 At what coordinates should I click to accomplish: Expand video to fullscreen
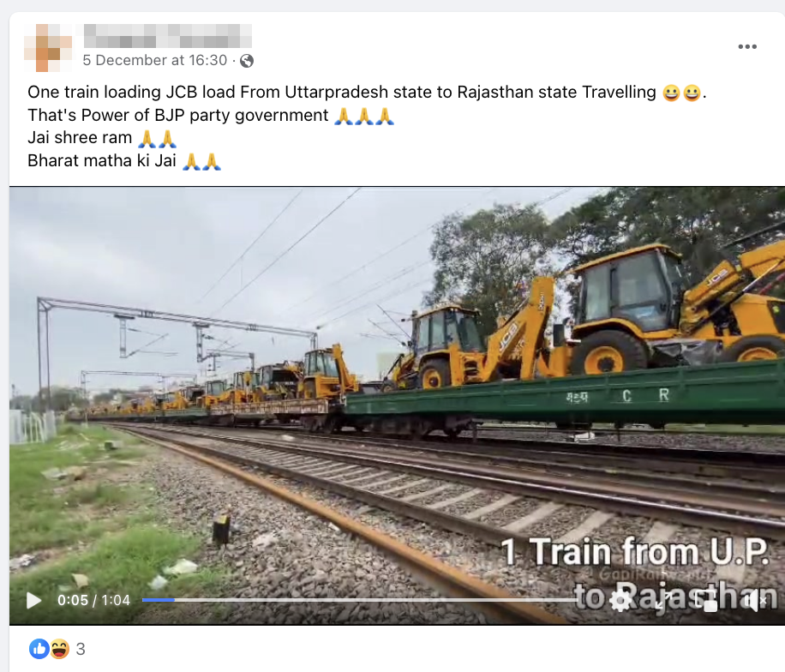[663, 600]
